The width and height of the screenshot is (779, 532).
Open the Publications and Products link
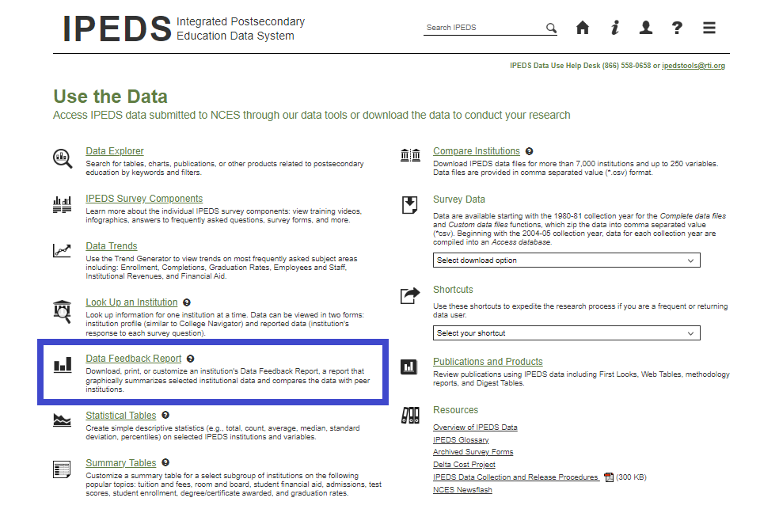(488, 362)
